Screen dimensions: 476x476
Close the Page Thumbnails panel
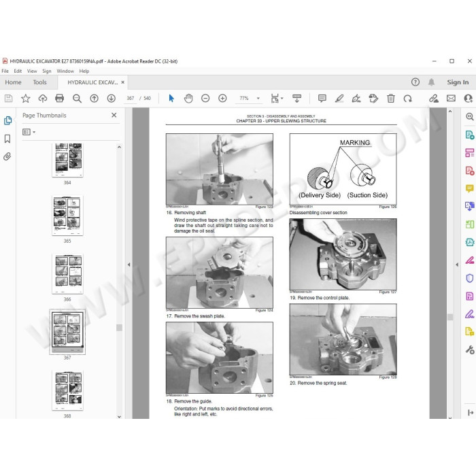[114, 115]
